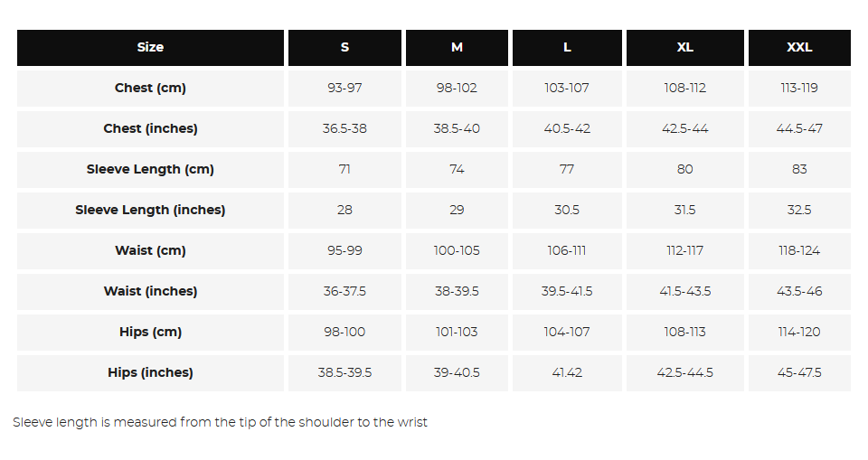Viewport: 868px width, 460px height.
Task: Select the XXL size column header
Action: pyautogui.click(x=799, y=48)
